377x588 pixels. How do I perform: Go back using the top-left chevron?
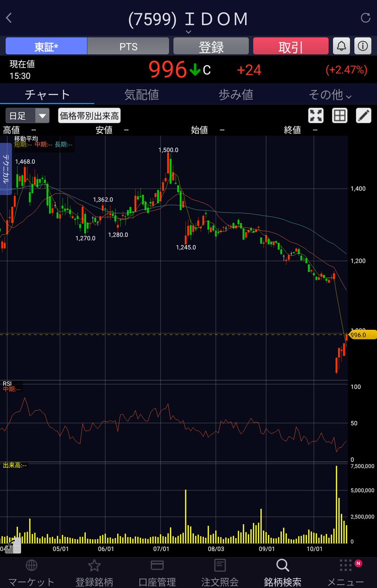tap(9, 19)
